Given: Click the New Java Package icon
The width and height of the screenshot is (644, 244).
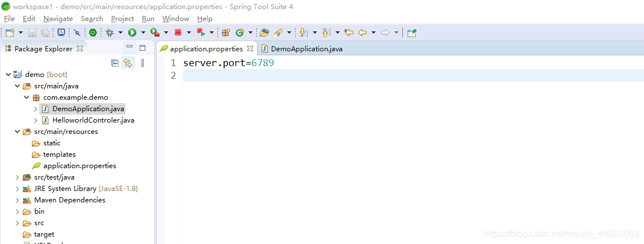Looking at the screenshot, I should coord(226,32).
